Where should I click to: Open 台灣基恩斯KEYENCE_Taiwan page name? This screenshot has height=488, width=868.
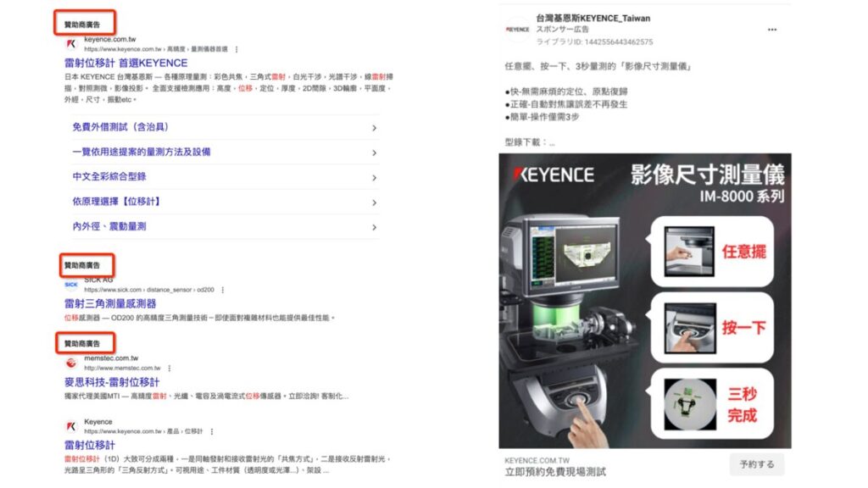coord(593,19)
